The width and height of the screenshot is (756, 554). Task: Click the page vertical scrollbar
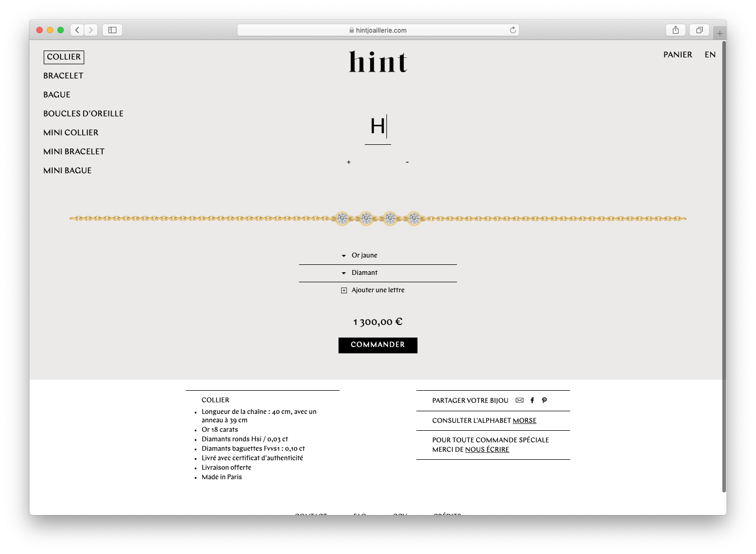(724, 266)
